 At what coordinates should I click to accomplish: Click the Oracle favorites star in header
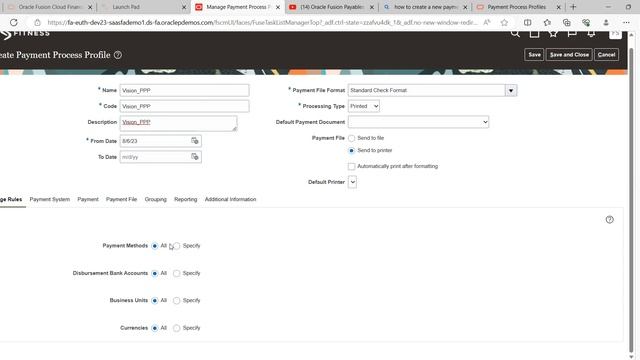553,34
